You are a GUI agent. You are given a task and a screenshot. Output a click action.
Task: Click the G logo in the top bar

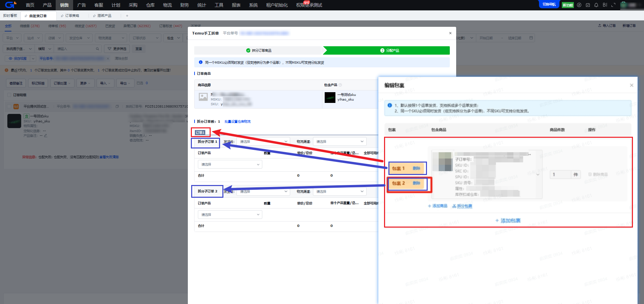pos(10,5)
